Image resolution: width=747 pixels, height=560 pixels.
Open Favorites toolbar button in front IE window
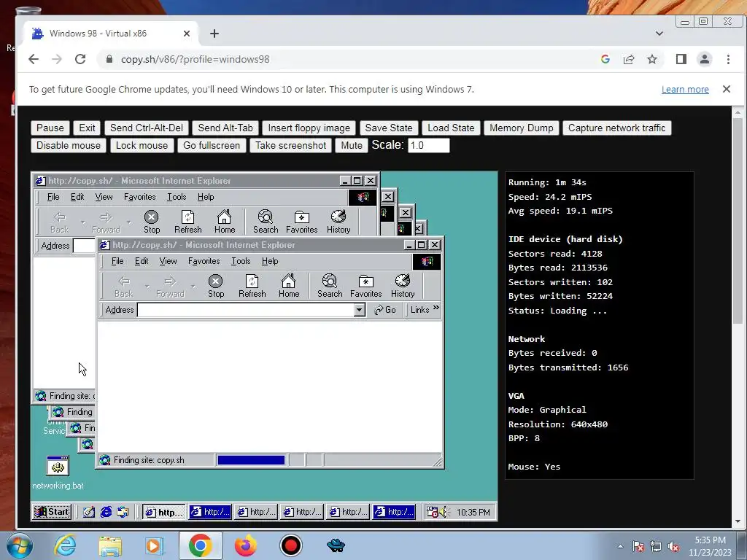366,286
